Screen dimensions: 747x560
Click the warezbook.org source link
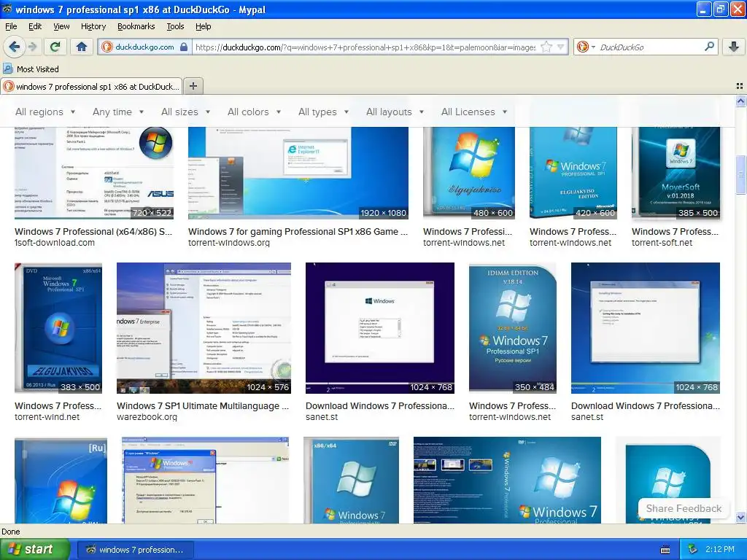coord(147,417)
